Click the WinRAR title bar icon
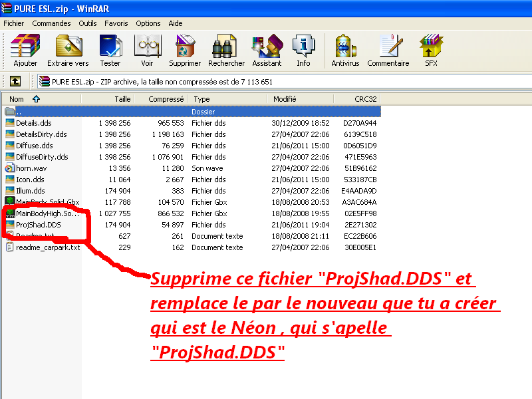This screenshot has width=532, height=399. click(x=7, y=8)
